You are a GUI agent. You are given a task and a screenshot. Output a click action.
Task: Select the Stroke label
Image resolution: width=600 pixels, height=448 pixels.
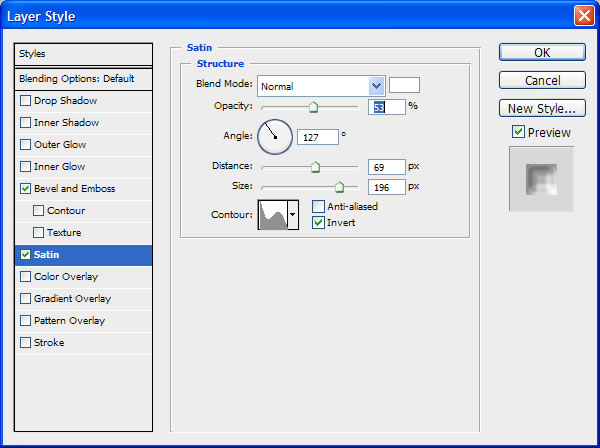[49, 342]
